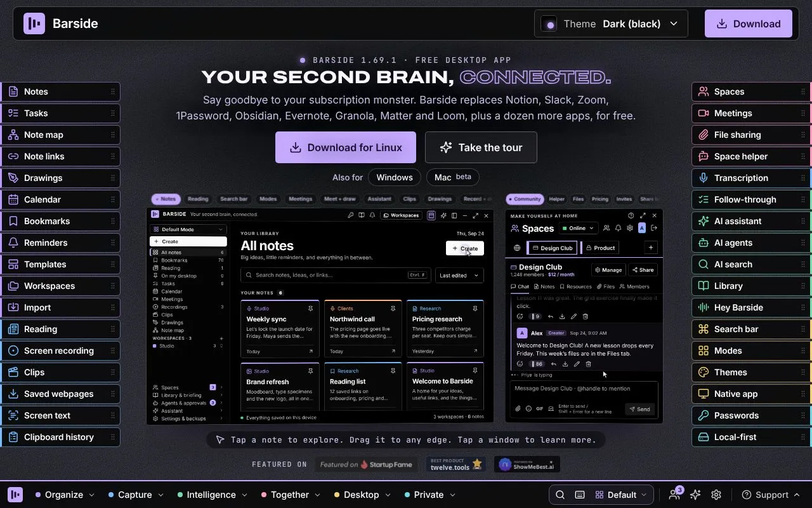Add a workspace with the plus icon
The width and height of the screenshot is (812, 508).
pyautogui.click(x=221, y=338)
